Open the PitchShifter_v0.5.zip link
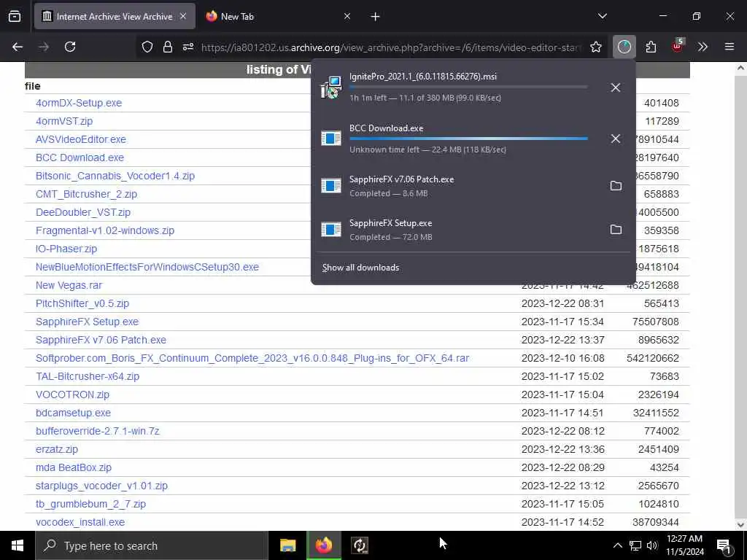 [x=82, y=303]
